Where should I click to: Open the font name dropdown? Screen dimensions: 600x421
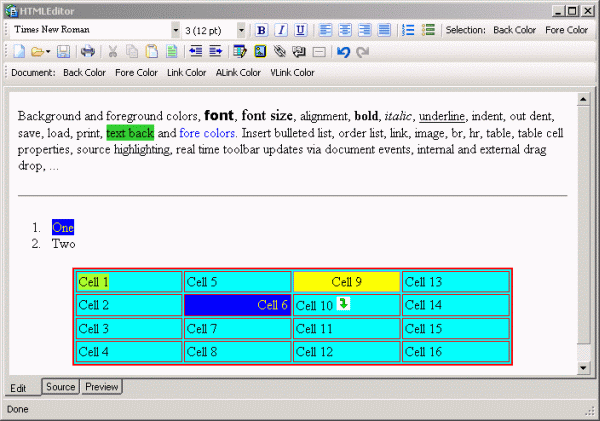click(175, 30)
